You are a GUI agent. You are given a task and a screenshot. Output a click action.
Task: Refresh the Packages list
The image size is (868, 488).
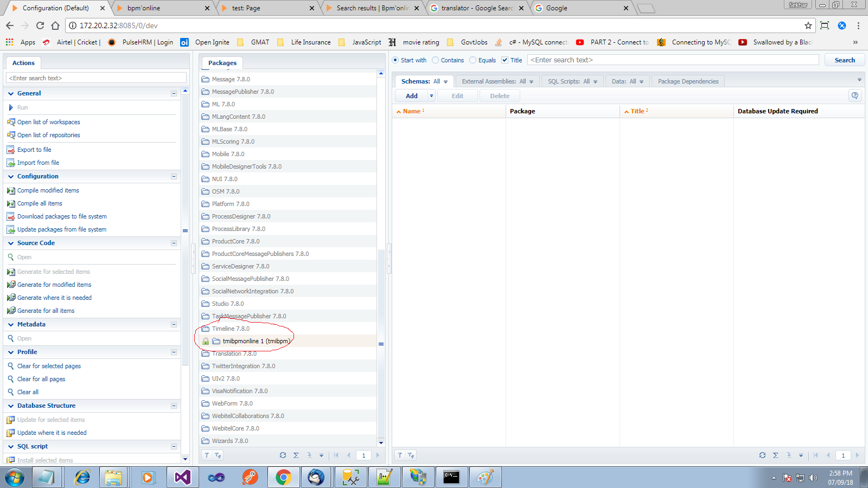pos(283,455)
